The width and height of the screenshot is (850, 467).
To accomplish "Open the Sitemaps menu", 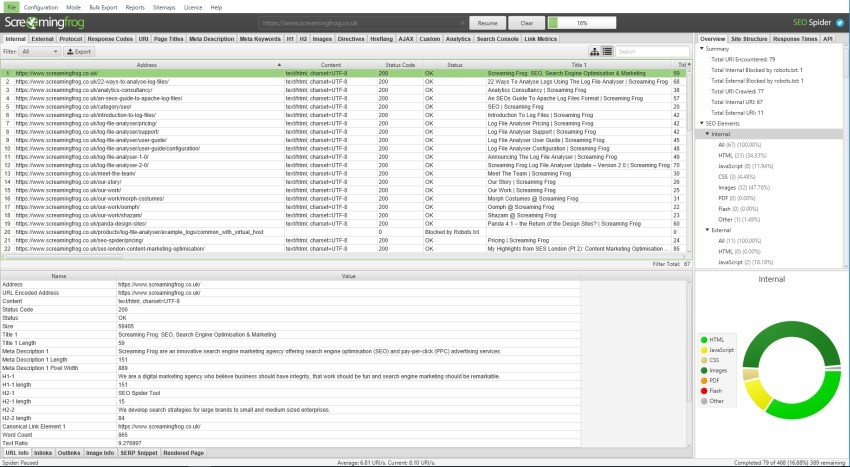I will [164, 8].
